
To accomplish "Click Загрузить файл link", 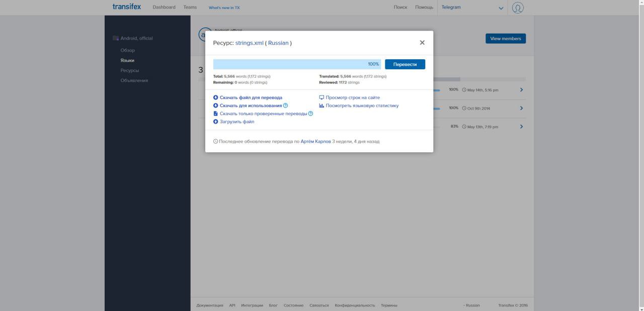I will (237, 122).
